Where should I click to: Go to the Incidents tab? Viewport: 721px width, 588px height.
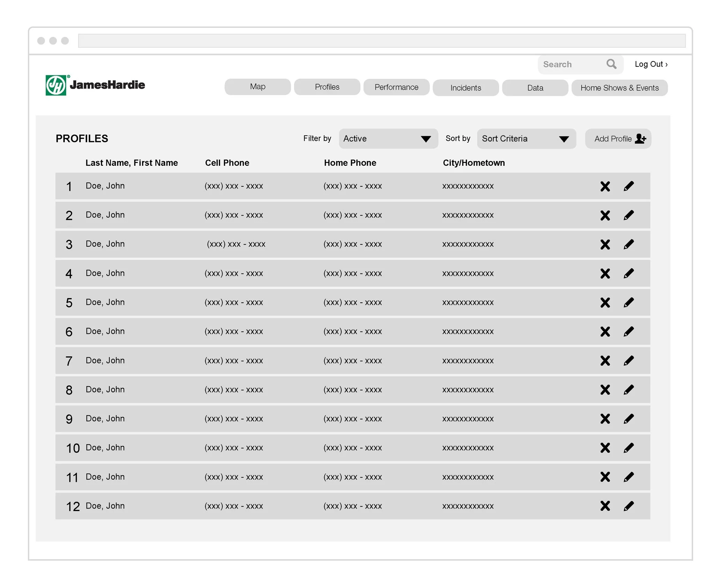pos(465,88)
